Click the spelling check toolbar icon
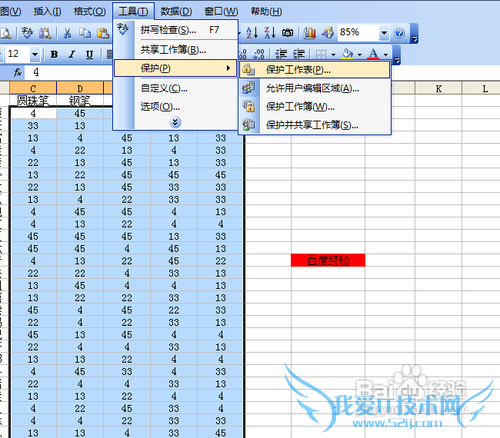 coord(27,33)
